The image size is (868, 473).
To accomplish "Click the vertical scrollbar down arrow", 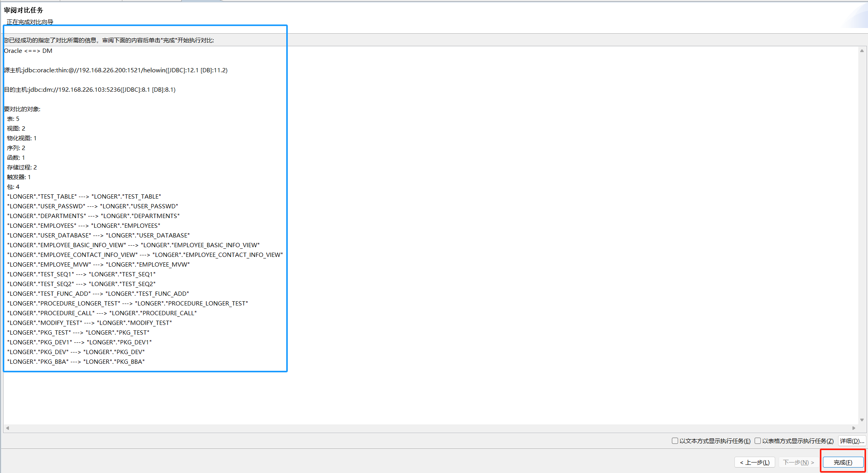I will click(862, 420).
